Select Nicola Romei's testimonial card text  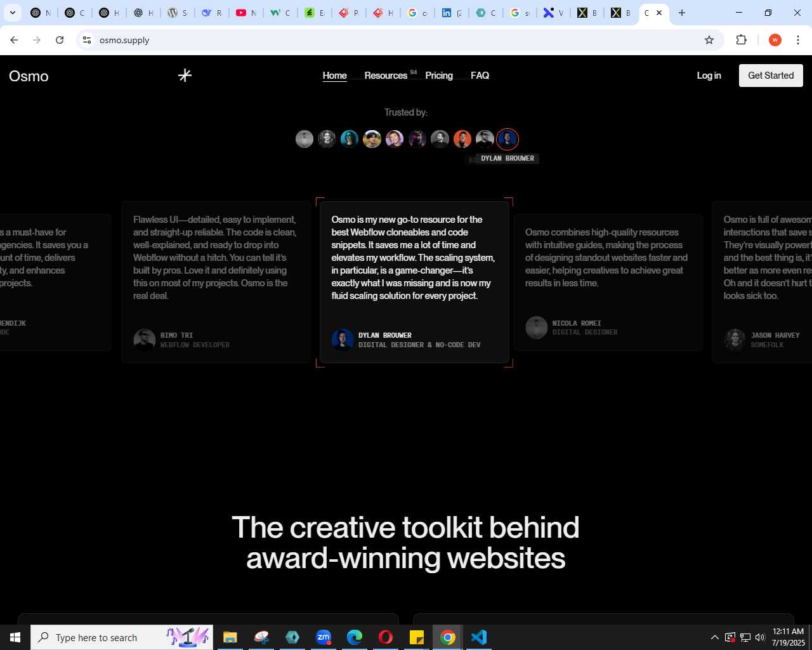click(x=606, y=258)
